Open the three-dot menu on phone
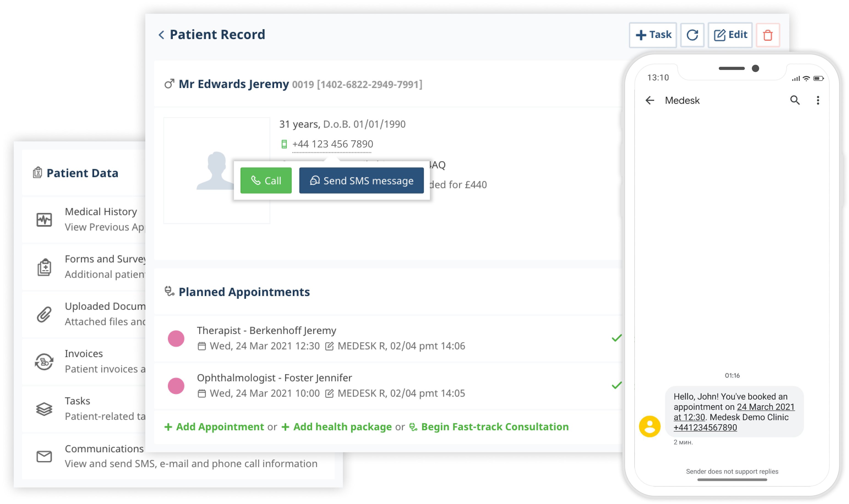This screenshot has height=504, width=849. [x=817, y=100]
